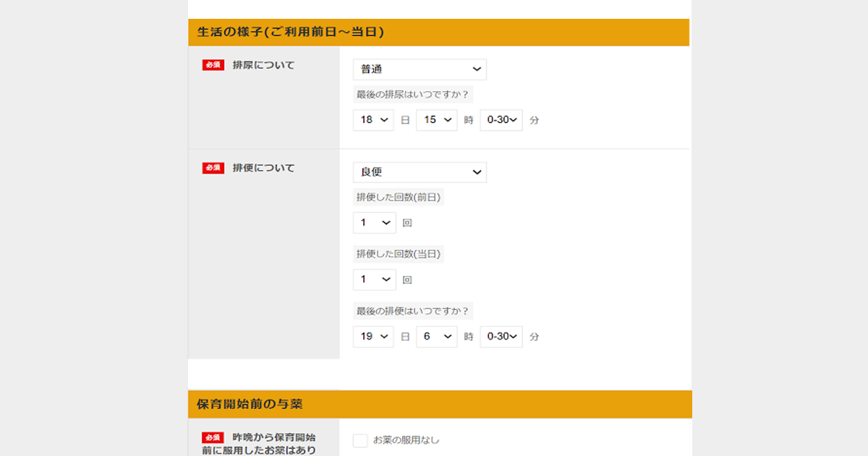Click the 排便について field label
The height and width of the screenshot is (456, 868).
click(x=263, y=168)
